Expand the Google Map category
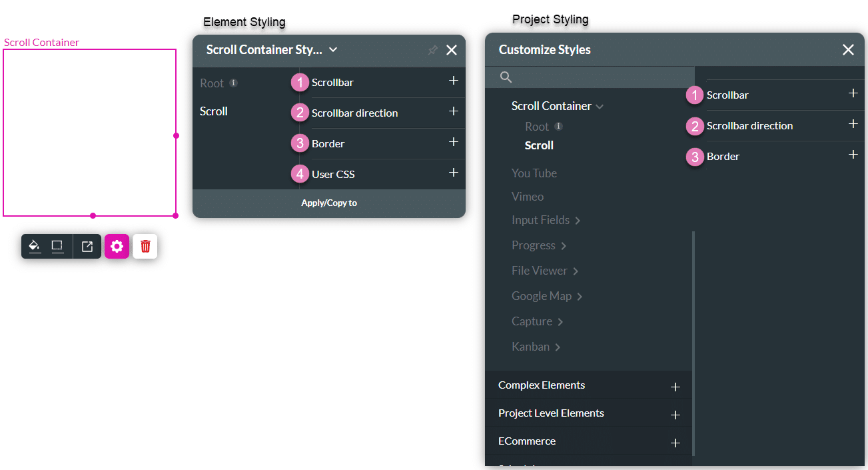868x470 pixels. [x=547, y=295]
